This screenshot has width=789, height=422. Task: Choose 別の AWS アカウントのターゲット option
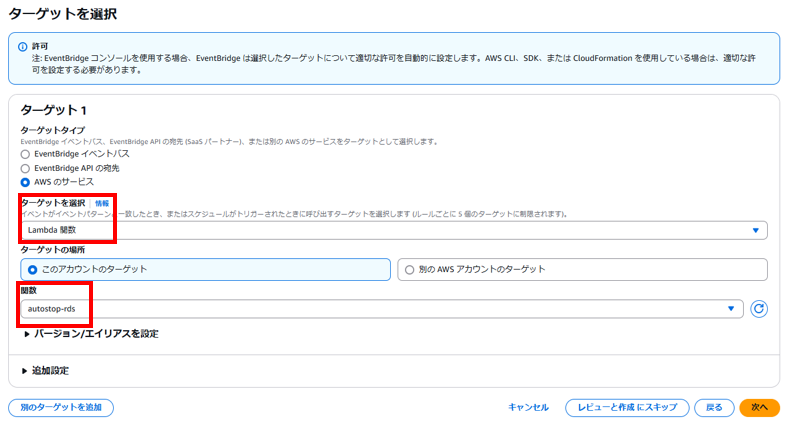(x=582, y=270)
